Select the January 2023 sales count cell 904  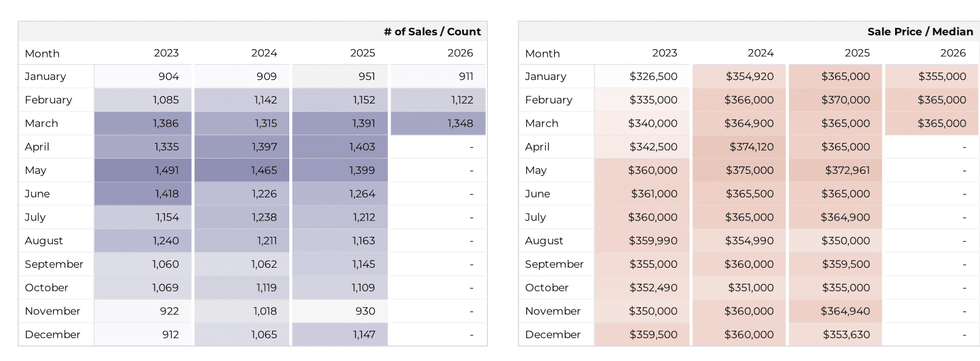pyautogui.click(x=168, y=76)
